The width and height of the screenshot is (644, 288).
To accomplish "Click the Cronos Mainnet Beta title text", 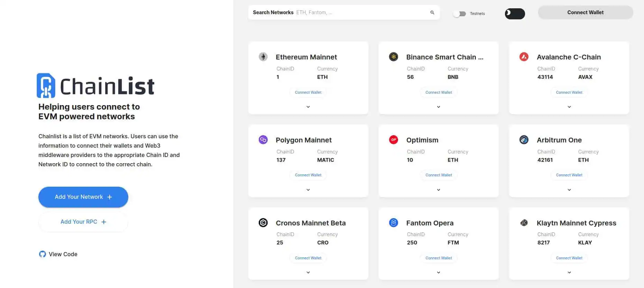I will 311,223.
